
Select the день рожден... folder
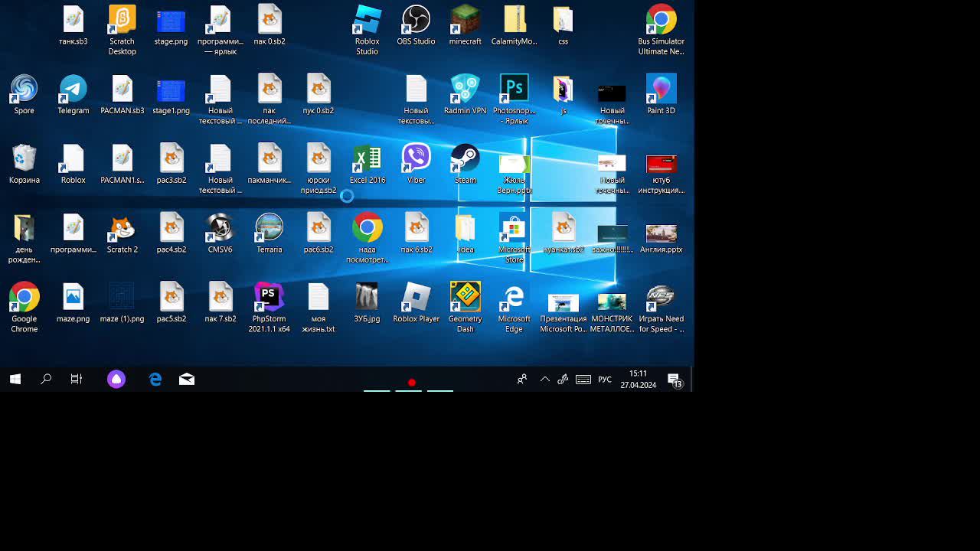click(24, 238)
